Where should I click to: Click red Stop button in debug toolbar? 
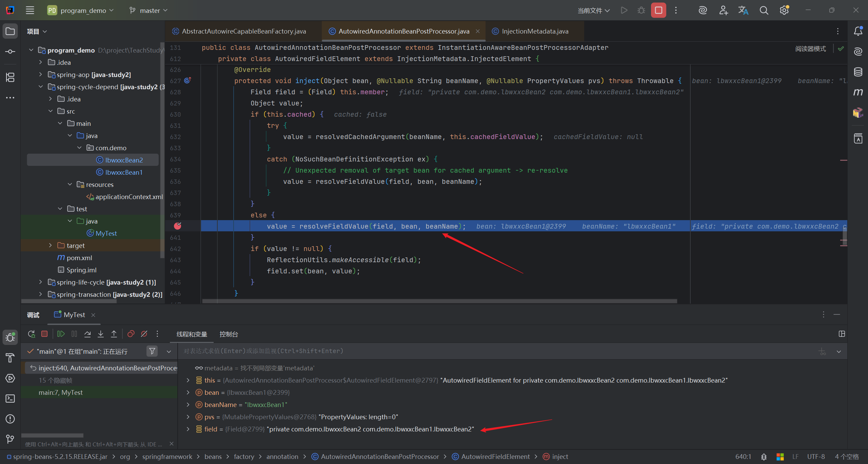(x=44, y=334)
